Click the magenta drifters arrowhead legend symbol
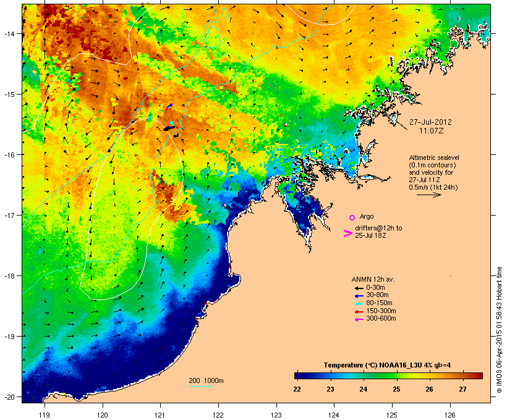 [347, 233]
